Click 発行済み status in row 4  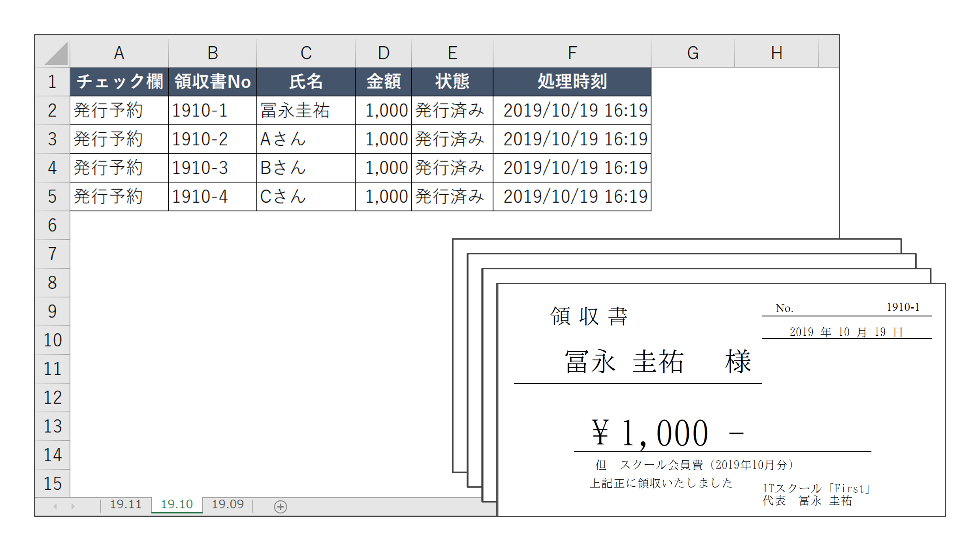coord(452,168)
